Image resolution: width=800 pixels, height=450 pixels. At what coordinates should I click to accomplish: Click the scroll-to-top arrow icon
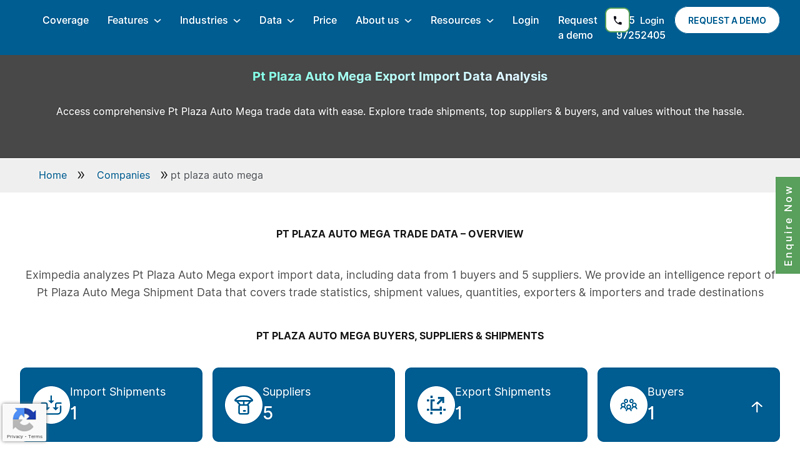click(x=757, y=407)
